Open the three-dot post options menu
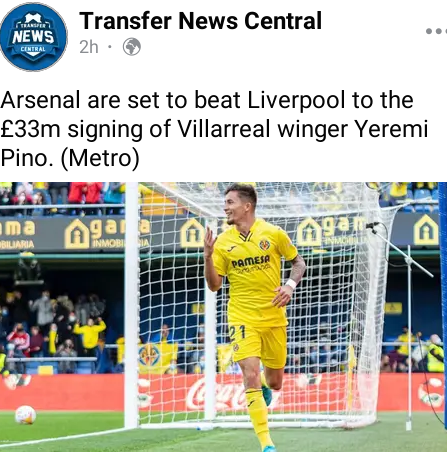The image size is (447, 452). 436,31
